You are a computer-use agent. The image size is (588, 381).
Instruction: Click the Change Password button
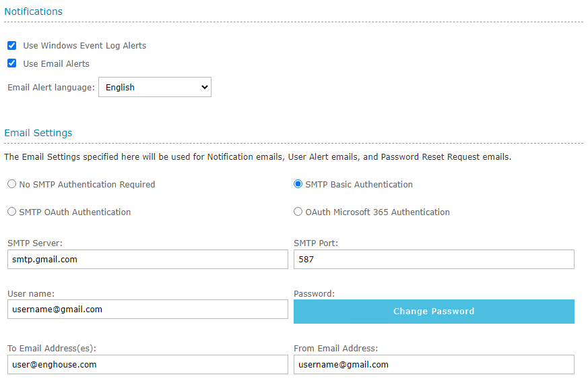(434, 311)
